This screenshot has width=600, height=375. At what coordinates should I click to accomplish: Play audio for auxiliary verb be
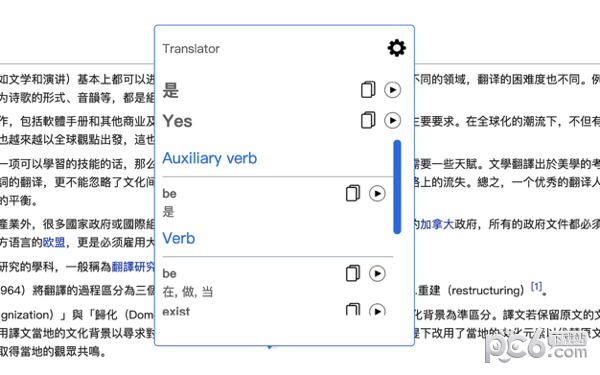[x=377, y=193]
